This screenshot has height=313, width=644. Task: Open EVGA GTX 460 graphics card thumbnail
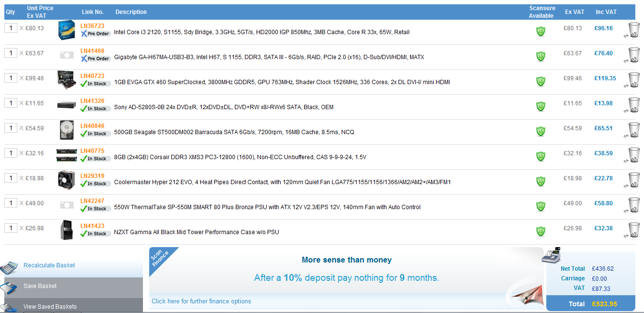coord(66,80)
